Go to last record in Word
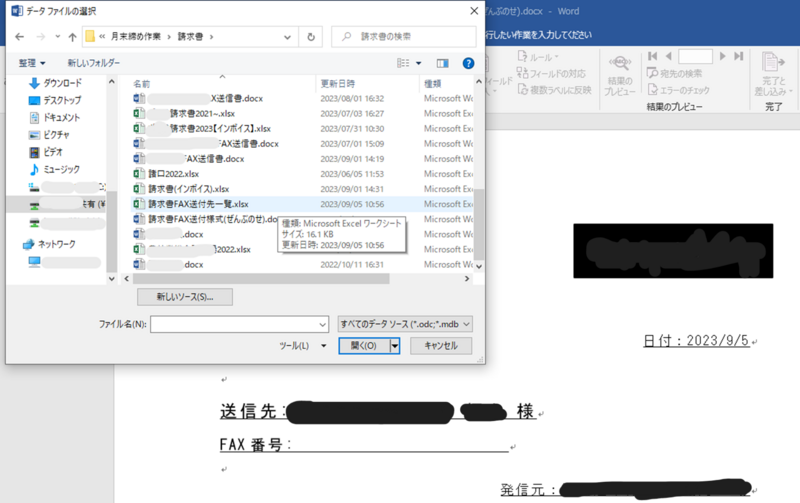This screenshot has height=503, width=800. pos(738,56)
